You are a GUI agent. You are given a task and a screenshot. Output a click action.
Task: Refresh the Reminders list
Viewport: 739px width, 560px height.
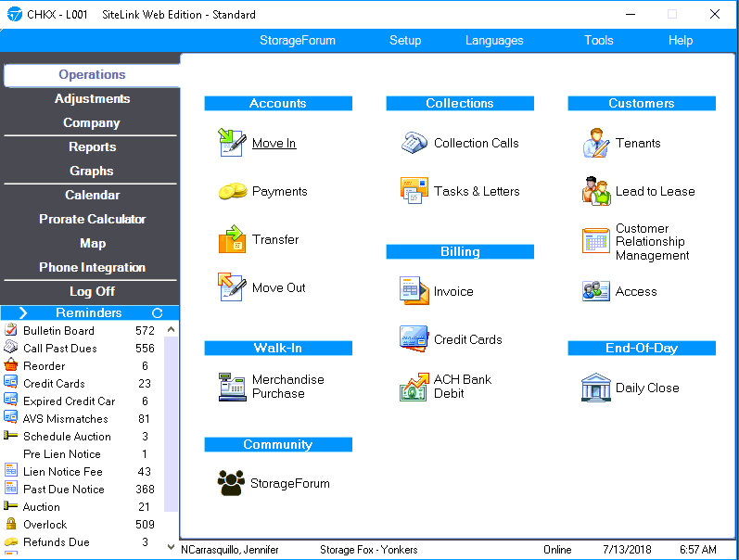coord(157,313)
